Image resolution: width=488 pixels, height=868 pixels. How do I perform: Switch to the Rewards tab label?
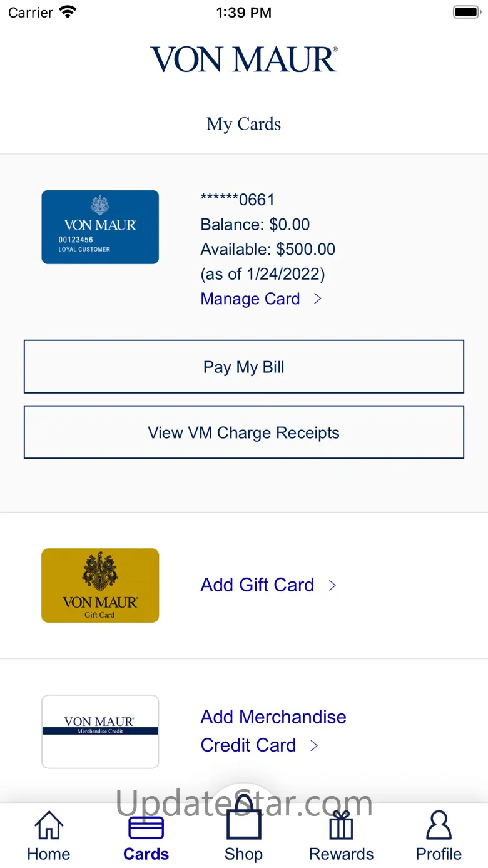tap(341, 854)
